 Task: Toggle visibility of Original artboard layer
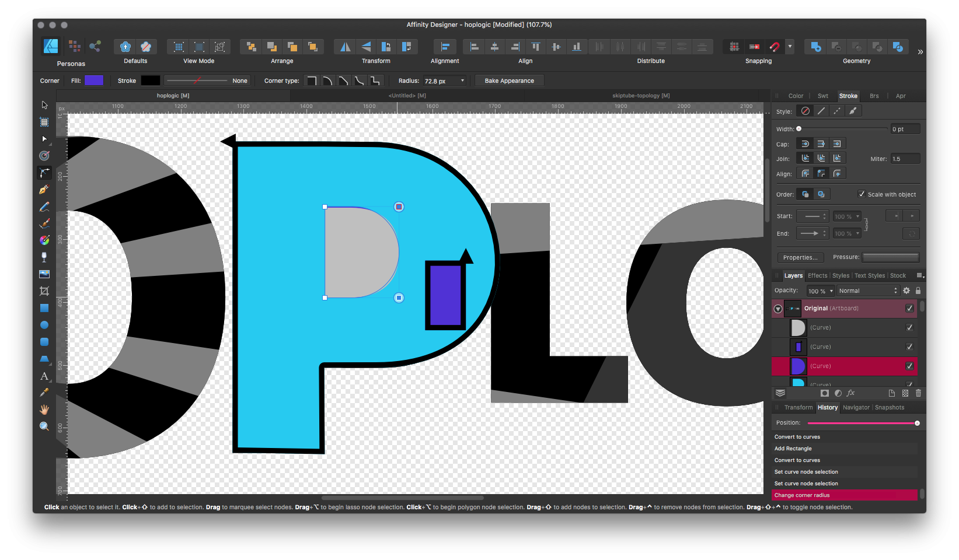pos(909,308)
